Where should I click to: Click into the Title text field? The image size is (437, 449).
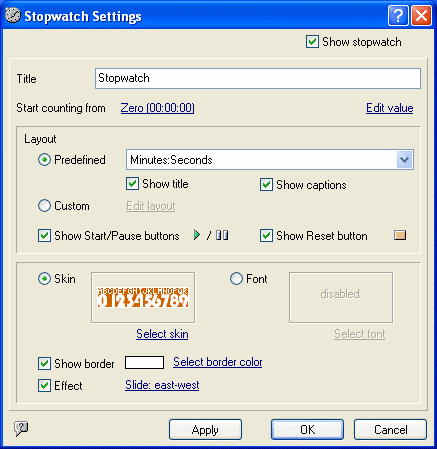(258, 78)
